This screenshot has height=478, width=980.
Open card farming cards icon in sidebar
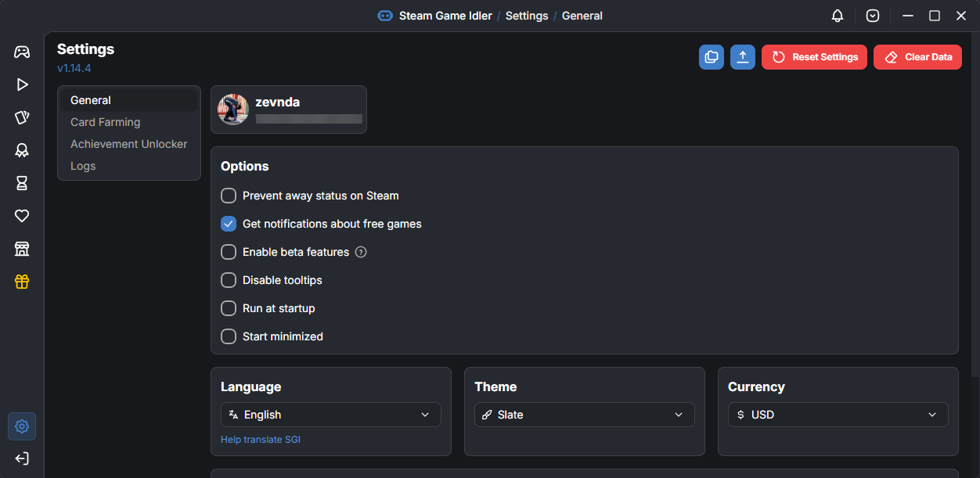point(22,117)
